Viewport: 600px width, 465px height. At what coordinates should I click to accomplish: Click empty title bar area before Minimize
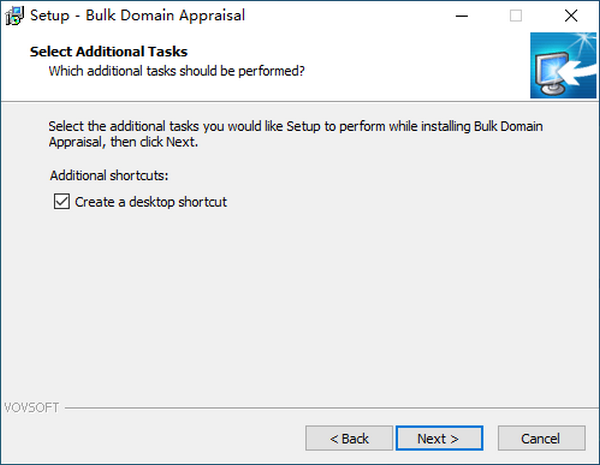click(350, 16)
